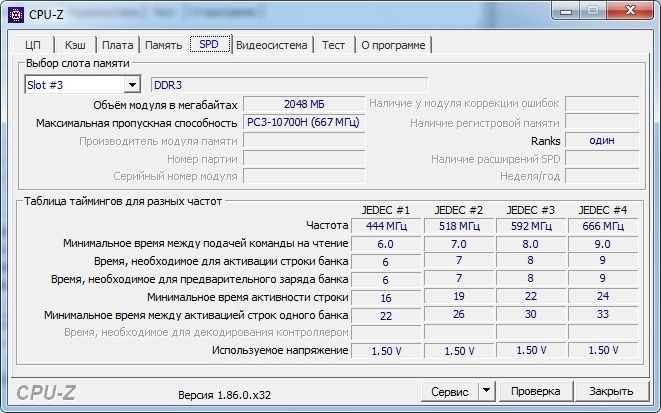This screenshot has width=661, height=413.
Task: Select the 2048 МБ module size field
Action: 304,104
